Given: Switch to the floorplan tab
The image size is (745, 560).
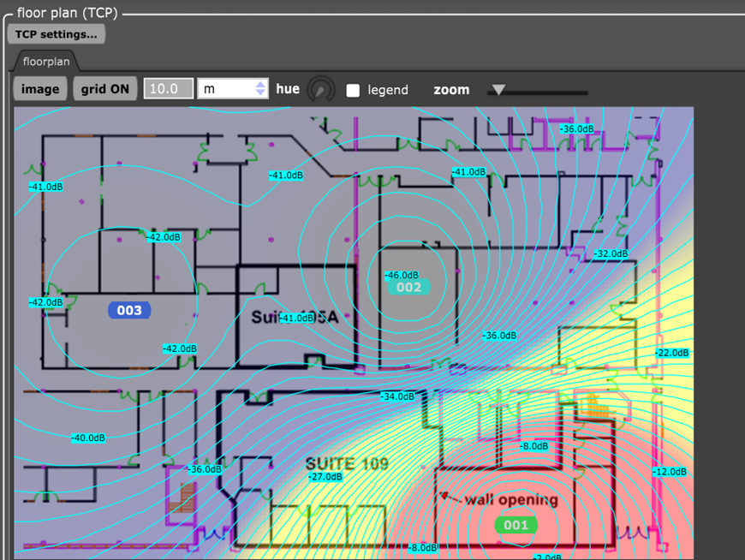Looking at the screenshot, I should tap(46, 62).
